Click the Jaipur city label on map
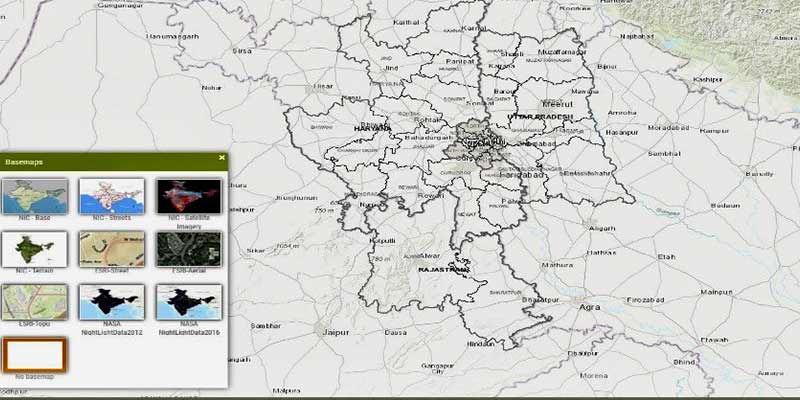This screenshot has height=400, width=800. pyautogui.click(x=333, y=329)
